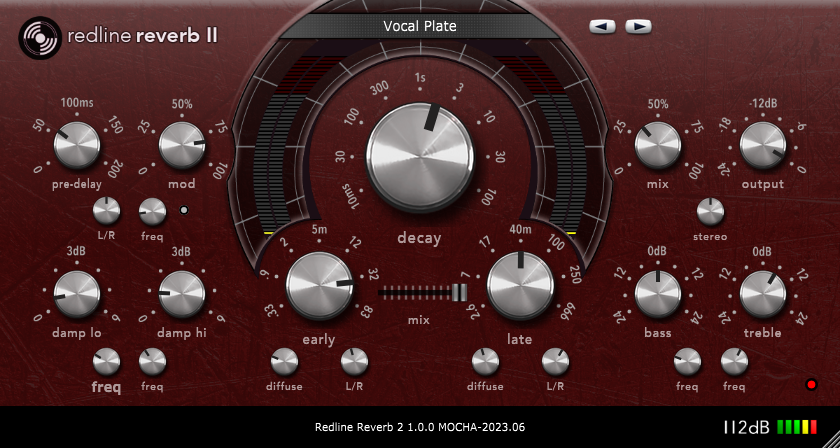Click the early label text

319,339
